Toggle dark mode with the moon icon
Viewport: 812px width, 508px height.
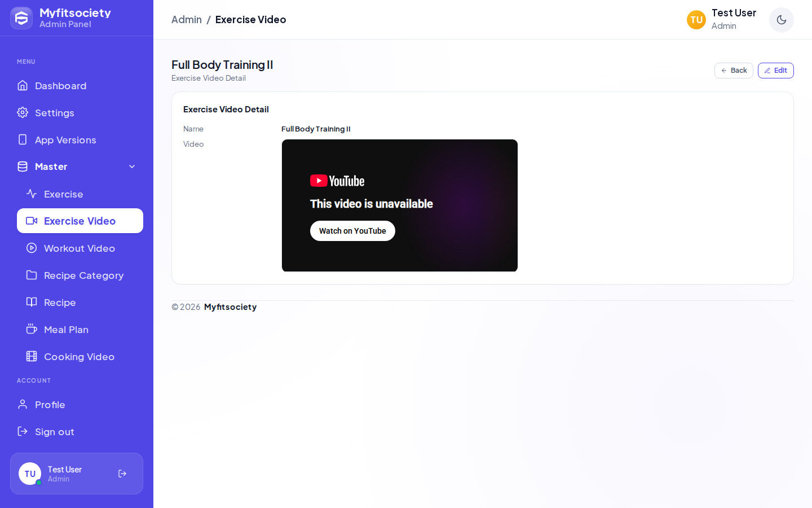tap(782, 20)
